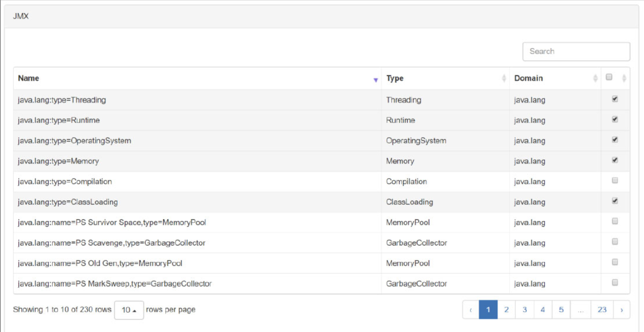Click the Type column sort icon
The image size is (644, 332).
(503, 79)
